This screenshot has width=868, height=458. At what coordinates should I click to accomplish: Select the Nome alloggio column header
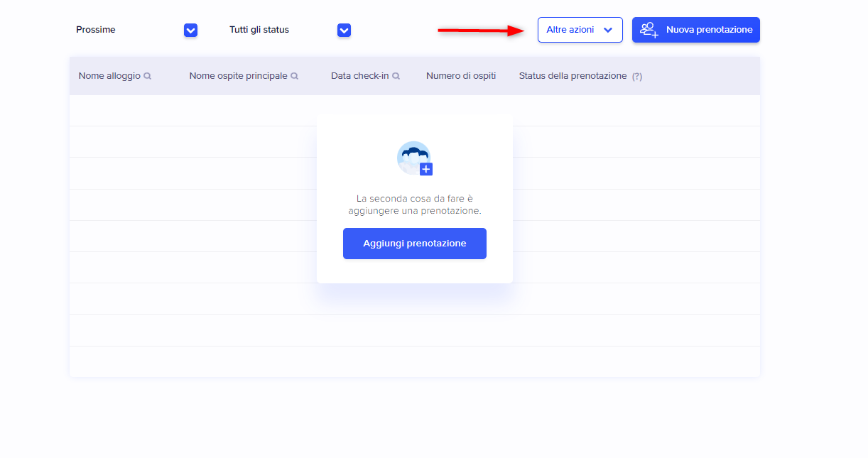tap(109, 76)
